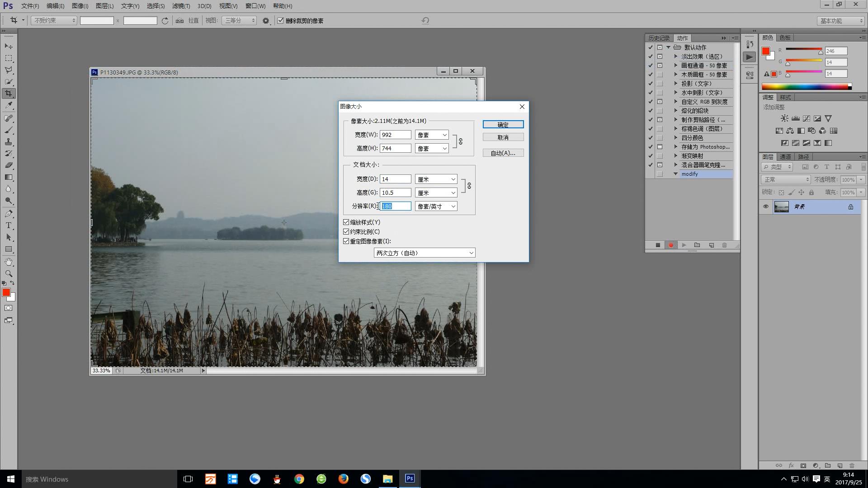Open workspace 基本功能 dropdown
Viewport: 868px width, 488px height.
click(x=841, y=21)
